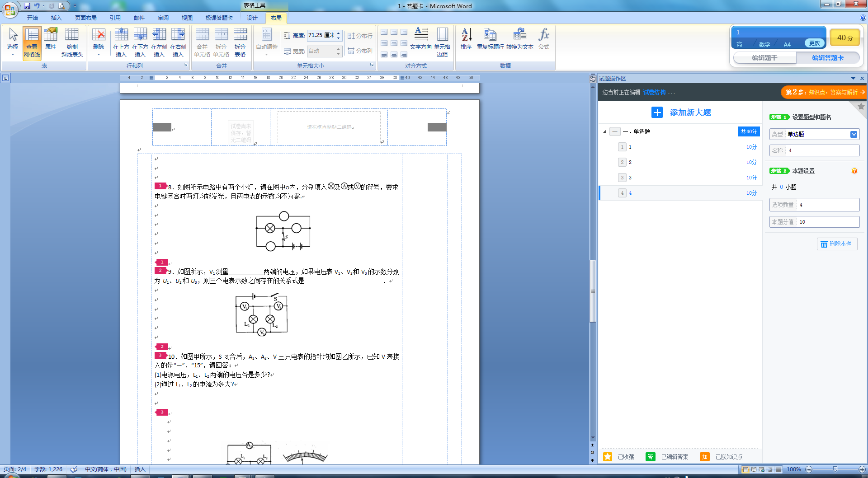Switch to Web Layout view

(762, 469)
